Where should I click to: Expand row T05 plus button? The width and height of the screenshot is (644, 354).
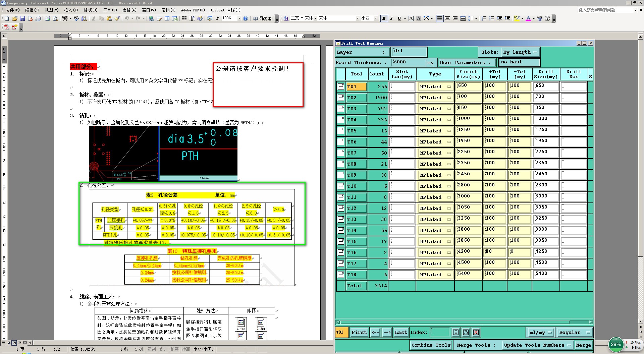click(341, 131)
